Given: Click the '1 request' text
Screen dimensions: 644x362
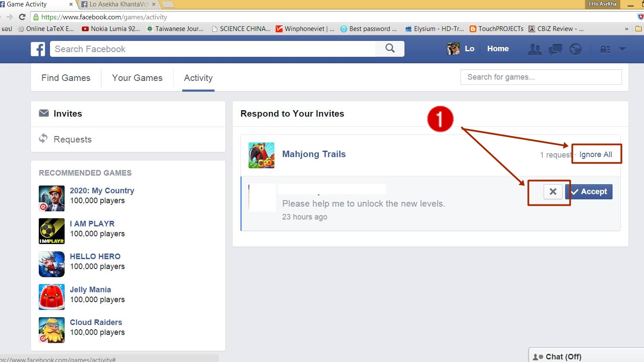Looking at the screenshot, I should pos(556,155).
